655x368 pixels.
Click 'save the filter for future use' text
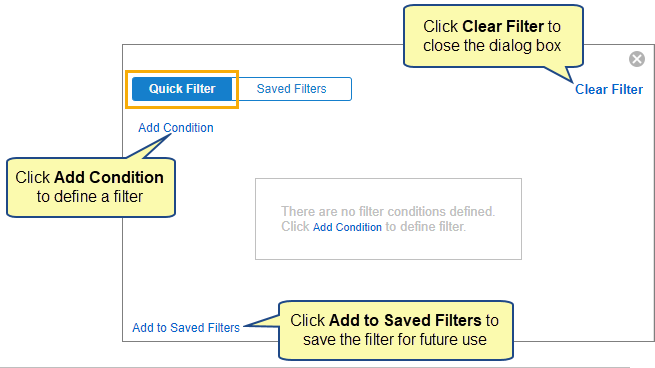pyautogui.click(x=395, y=340)
